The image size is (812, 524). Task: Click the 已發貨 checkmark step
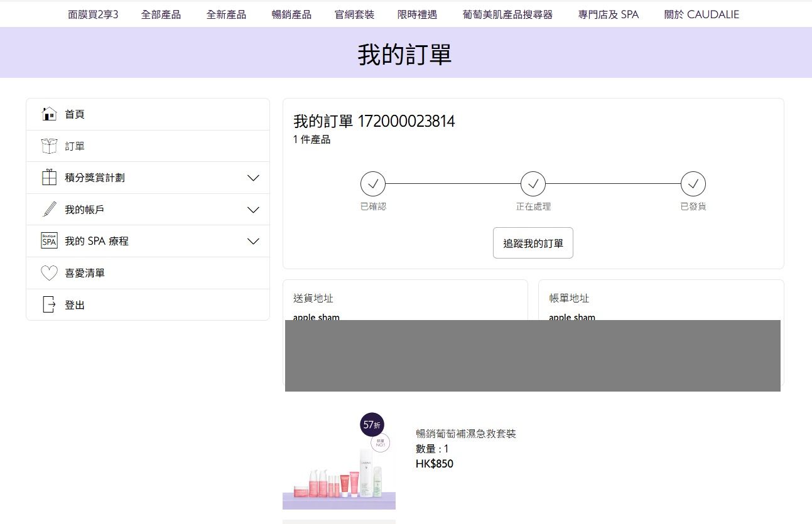693,184
